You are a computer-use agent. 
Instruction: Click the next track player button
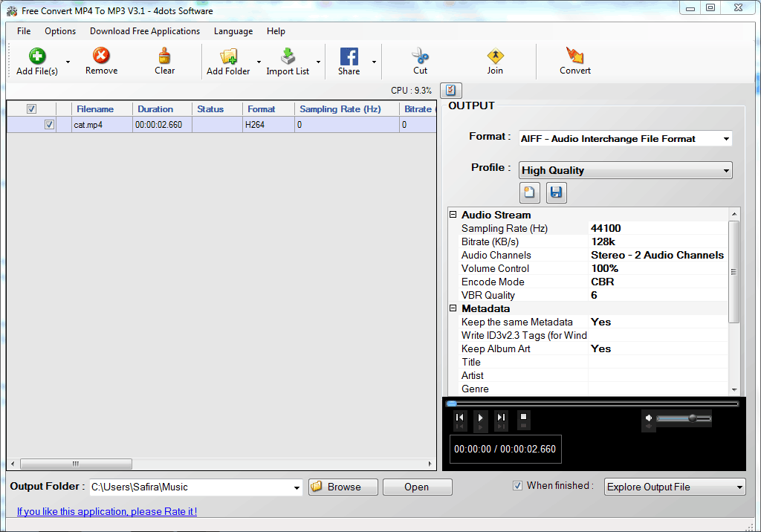tap(502, 418)
